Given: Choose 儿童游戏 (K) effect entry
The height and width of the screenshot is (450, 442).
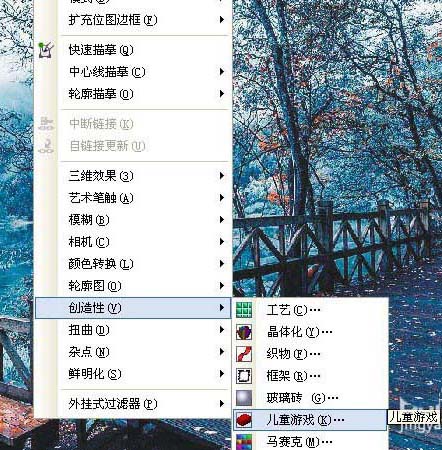Looking at the screenshot, I should [x=310, y=420].
